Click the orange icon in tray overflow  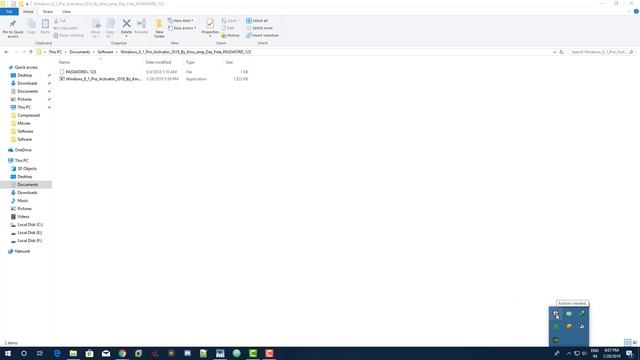tap(569, 326)
